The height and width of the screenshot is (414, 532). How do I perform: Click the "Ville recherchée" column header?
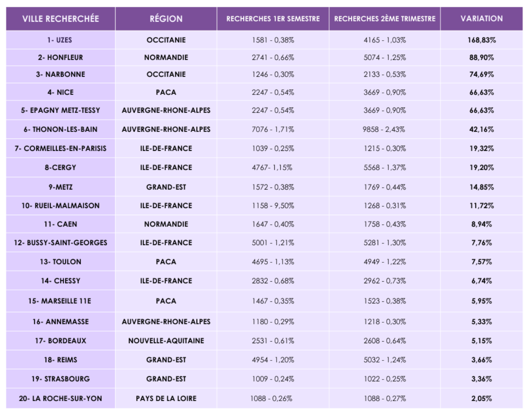click(61, 19)
